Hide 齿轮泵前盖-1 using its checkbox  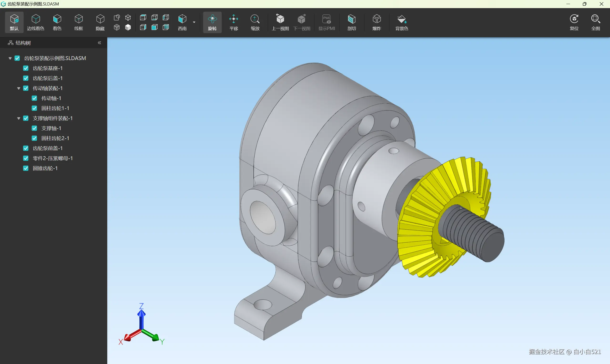(26, 148)
